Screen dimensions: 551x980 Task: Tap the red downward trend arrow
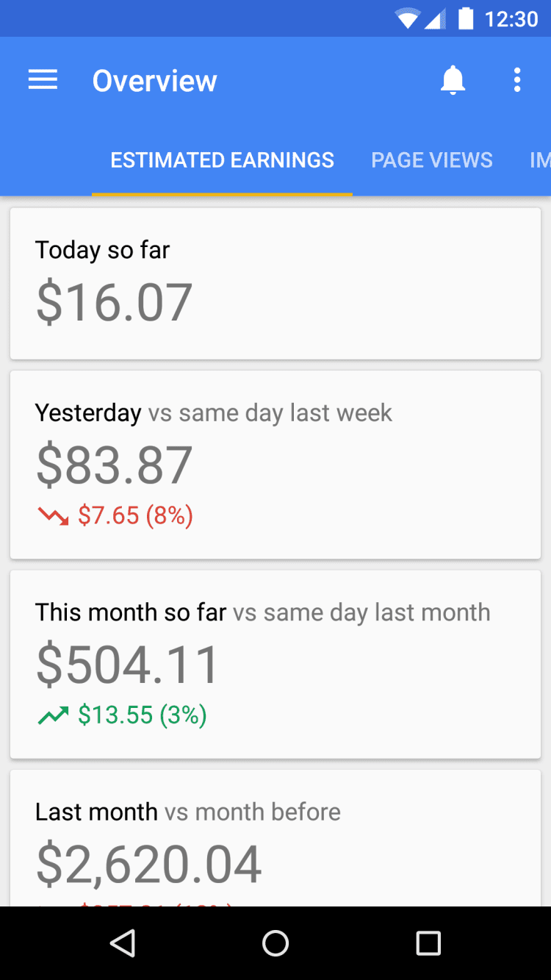point(53,516)
